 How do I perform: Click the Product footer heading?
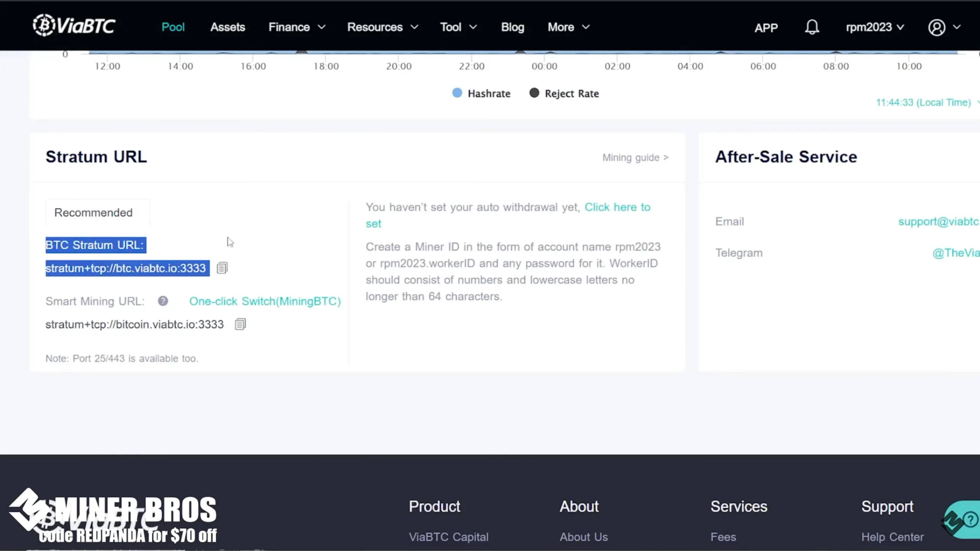click(434, 506)
